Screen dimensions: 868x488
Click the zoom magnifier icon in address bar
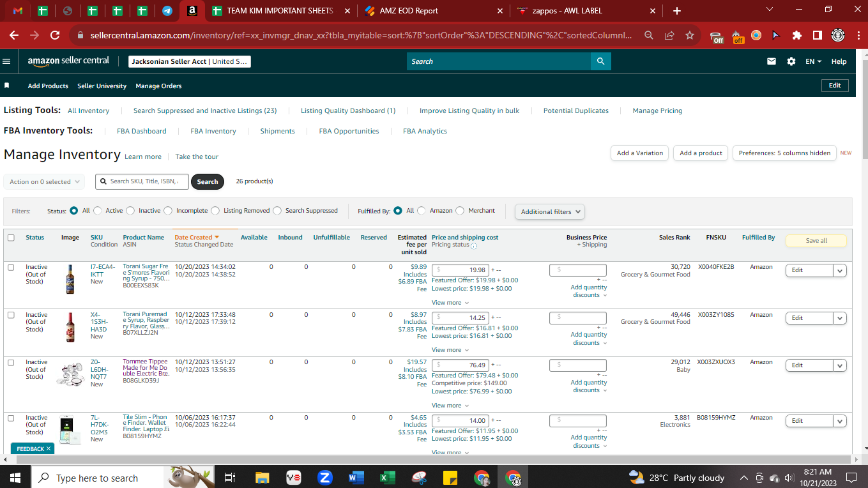(x=648, y=36)
